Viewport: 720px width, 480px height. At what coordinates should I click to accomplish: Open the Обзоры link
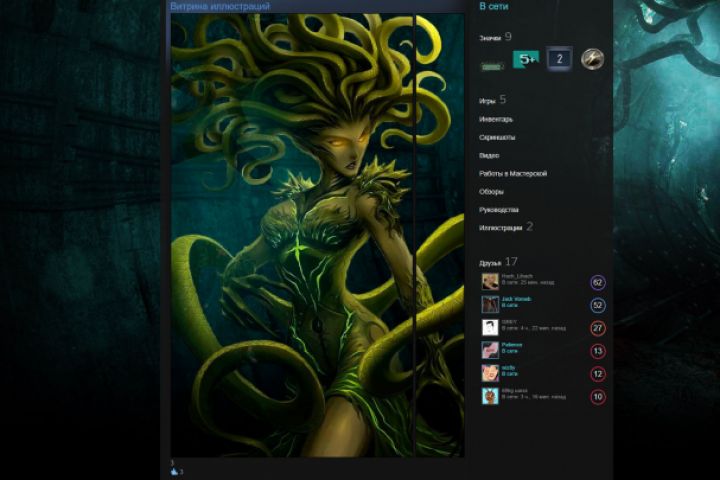tap(491, 192)
